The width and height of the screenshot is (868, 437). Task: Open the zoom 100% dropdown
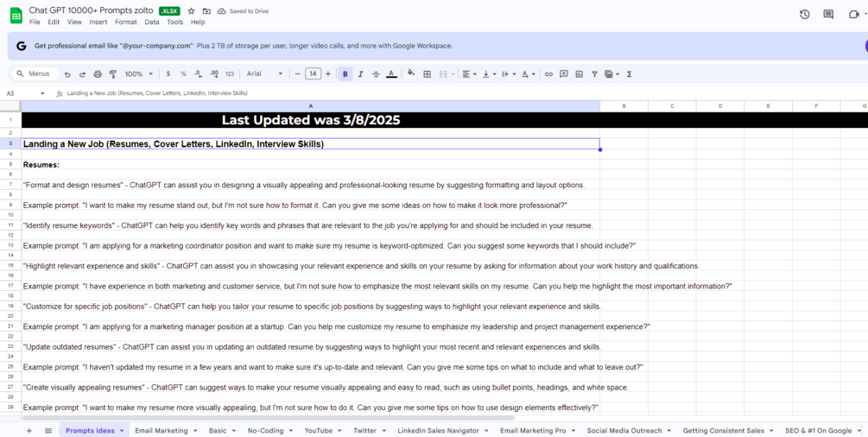(138, 73)
